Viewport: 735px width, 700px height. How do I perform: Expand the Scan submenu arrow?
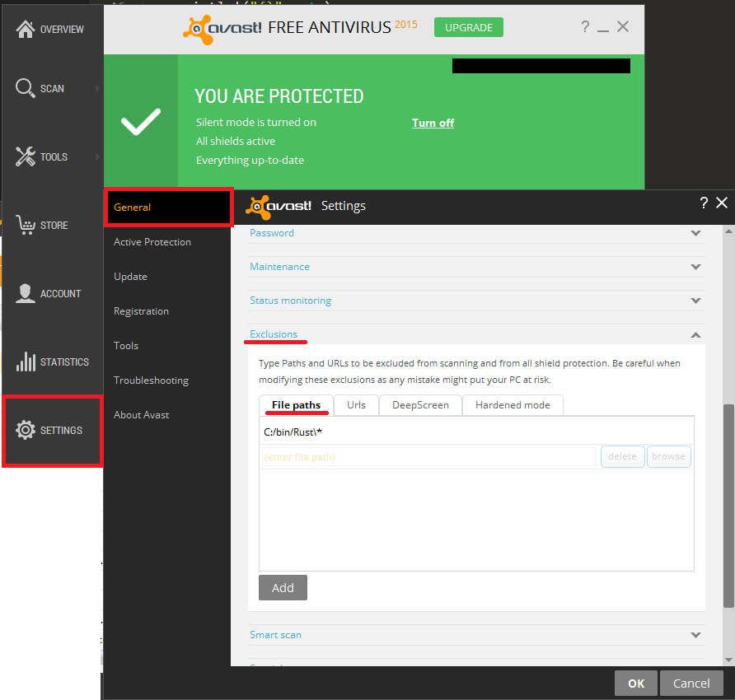[x=97, y=88]
